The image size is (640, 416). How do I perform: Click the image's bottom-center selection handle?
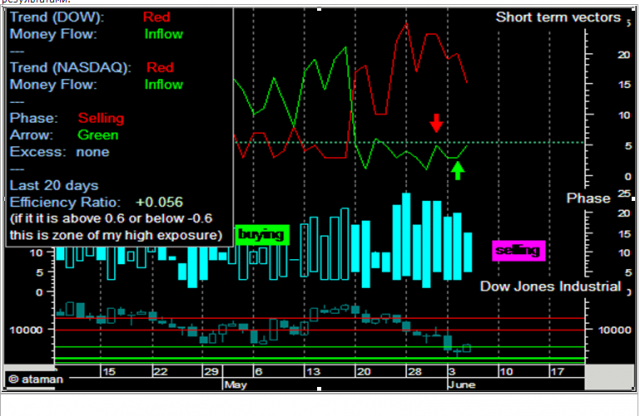pyautogui.click(x=319, y=389)
